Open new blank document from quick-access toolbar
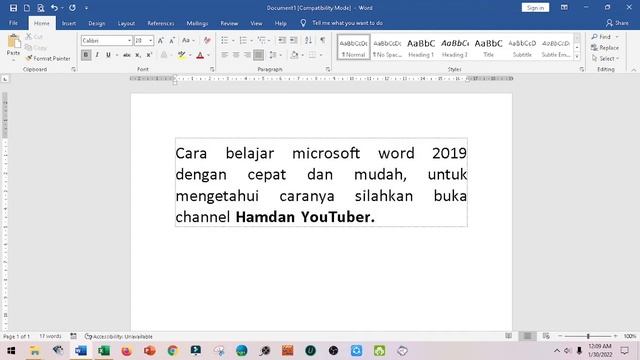 [27, 8]
